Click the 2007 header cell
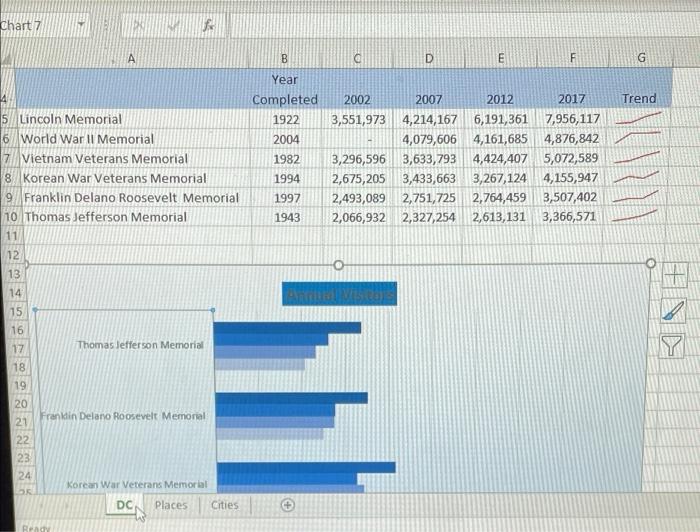700x532 pixels. 429,99
